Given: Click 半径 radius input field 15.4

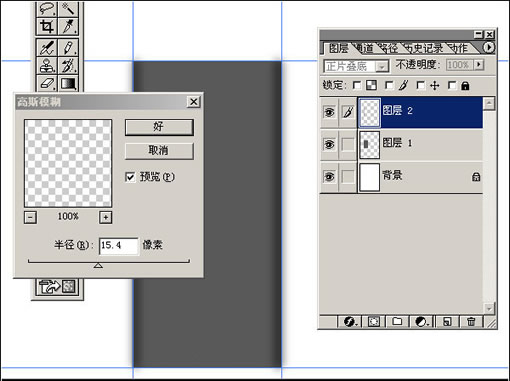Looking at the screenshot, I should [x=119, y=246].
